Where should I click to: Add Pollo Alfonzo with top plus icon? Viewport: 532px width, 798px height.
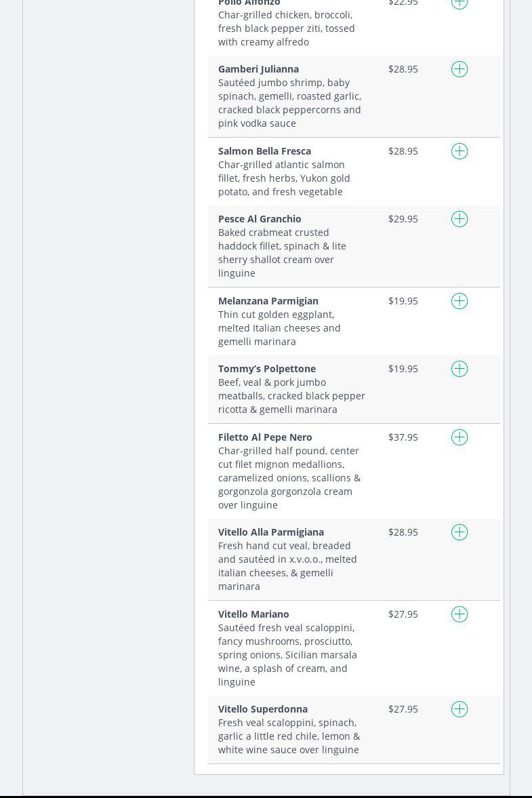(459, 3)
